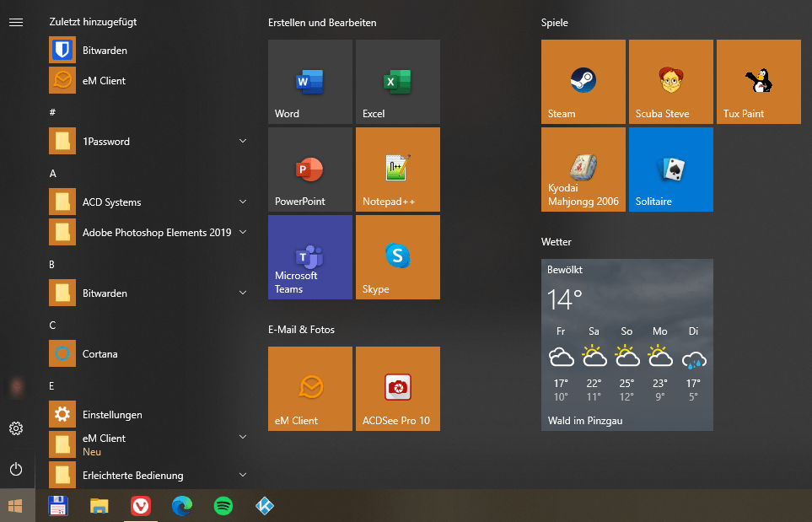Launch Kodi from the taskbar
The image size is (812, 522).
265,505
